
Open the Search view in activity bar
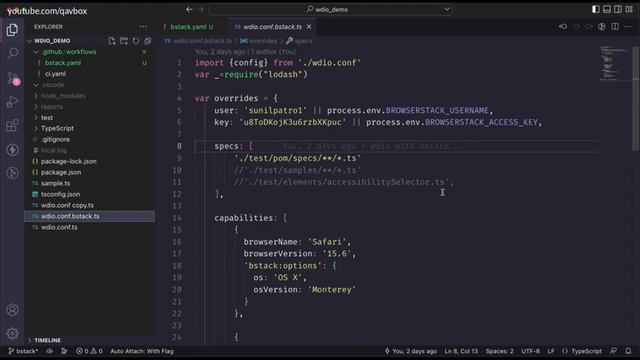tap(12, 53)
